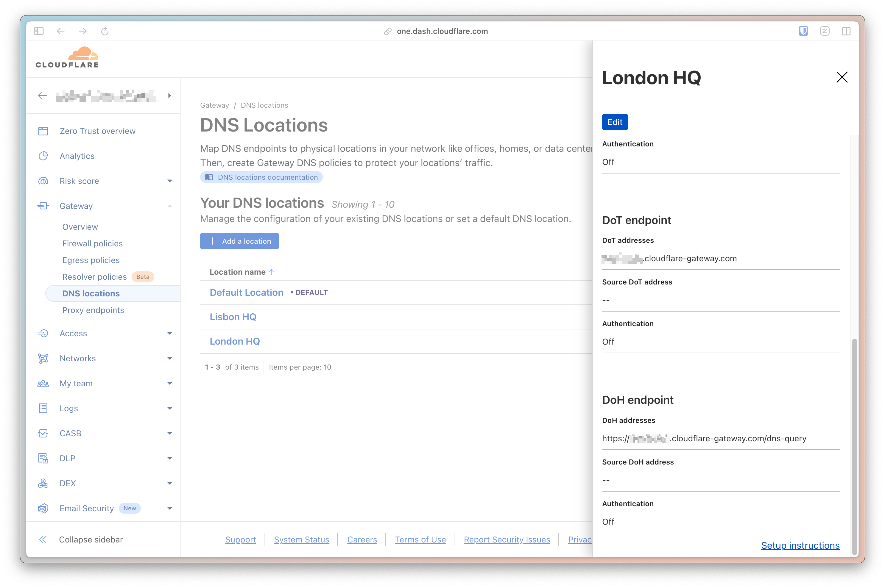Open Egress policies
Image resolution: width=885 pixels, height=588 pixels.
pyautogui.click(x=91, y=260)
